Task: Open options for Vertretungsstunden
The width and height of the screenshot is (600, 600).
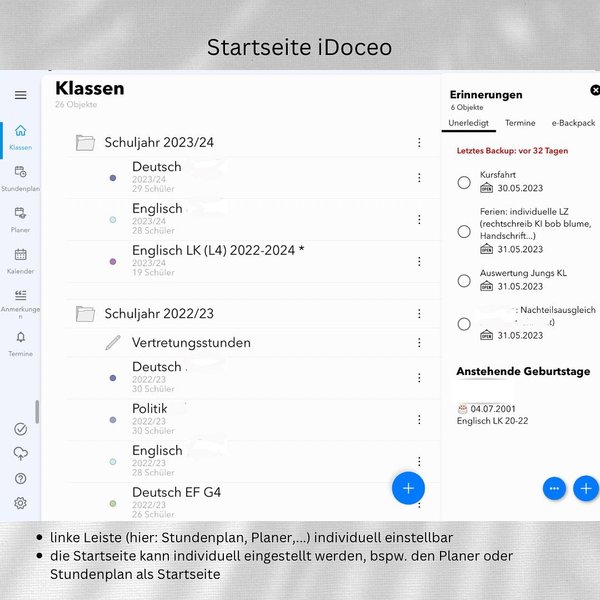Action: pos(419,342)
